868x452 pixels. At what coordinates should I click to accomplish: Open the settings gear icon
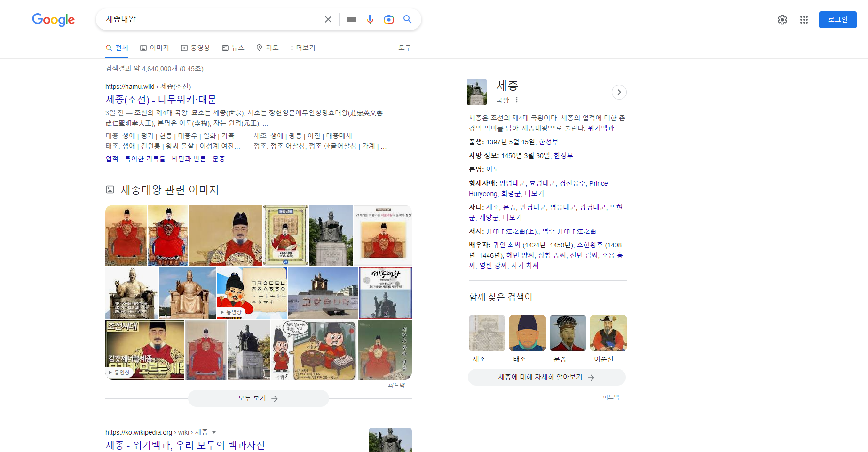pyautogui.click(x=782, y=20)
